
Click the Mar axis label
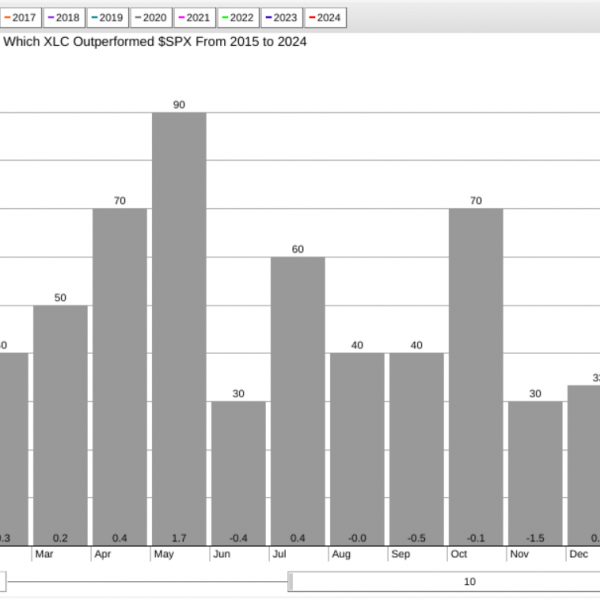pos(44,554)
